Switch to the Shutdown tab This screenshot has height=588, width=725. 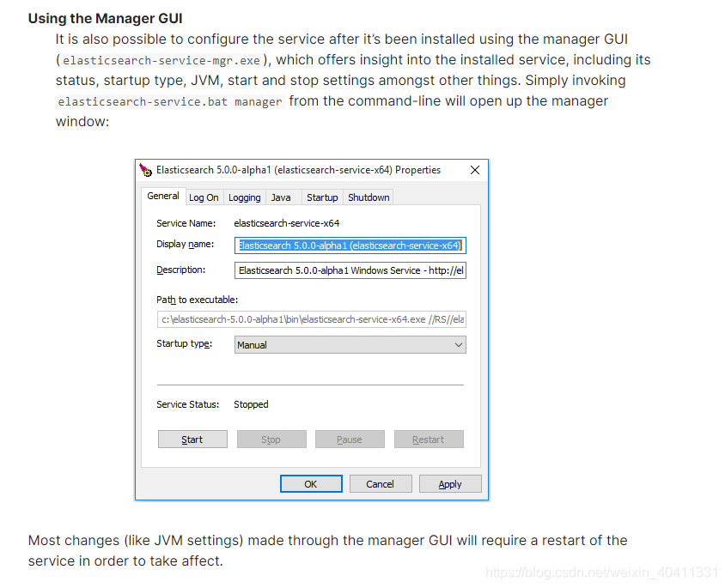click(x=368, y=197)
